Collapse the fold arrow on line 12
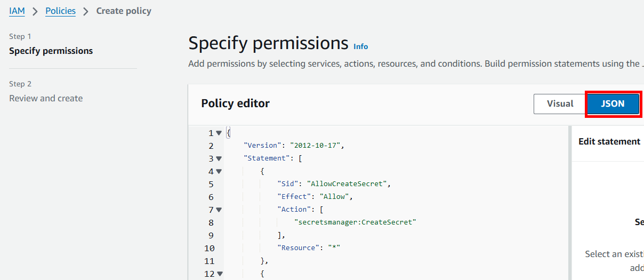Image resolution: width=644 pixels, height=280 pixels. coord(219,274)
